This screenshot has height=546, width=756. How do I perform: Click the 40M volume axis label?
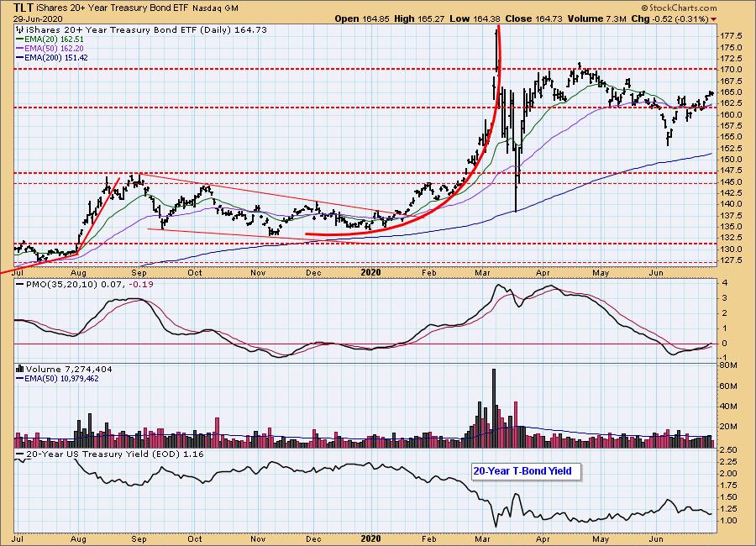[x=729, y=406]
